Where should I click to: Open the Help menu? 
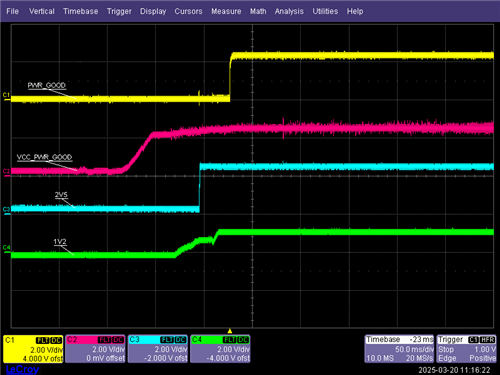(355, 11)
